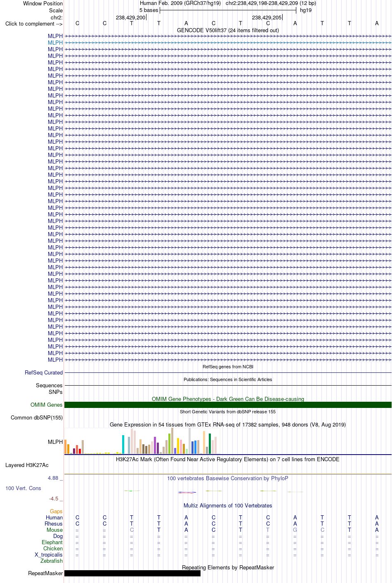Viewport: 392px width, 583px height.
Task: Select the light-blue highlighted MLPH transcript label
Action: pos(55,43)
